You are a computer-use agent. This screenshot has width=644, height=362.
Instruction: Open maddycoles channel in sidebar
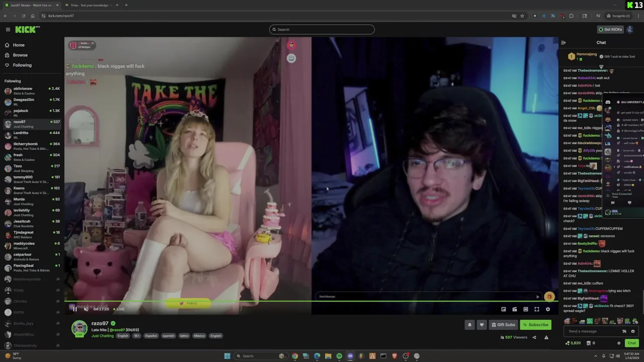pos(32,245)
